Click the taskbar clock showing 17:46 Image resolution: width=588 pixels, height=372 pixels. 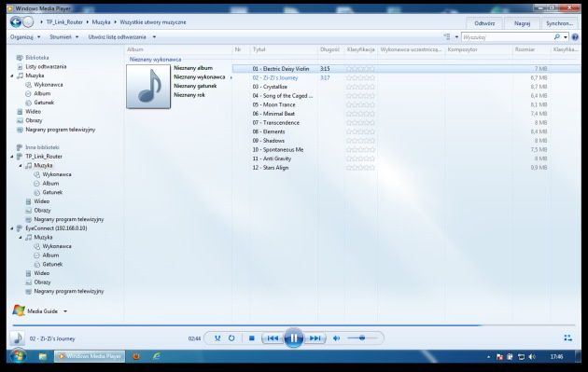pos(557,357)
